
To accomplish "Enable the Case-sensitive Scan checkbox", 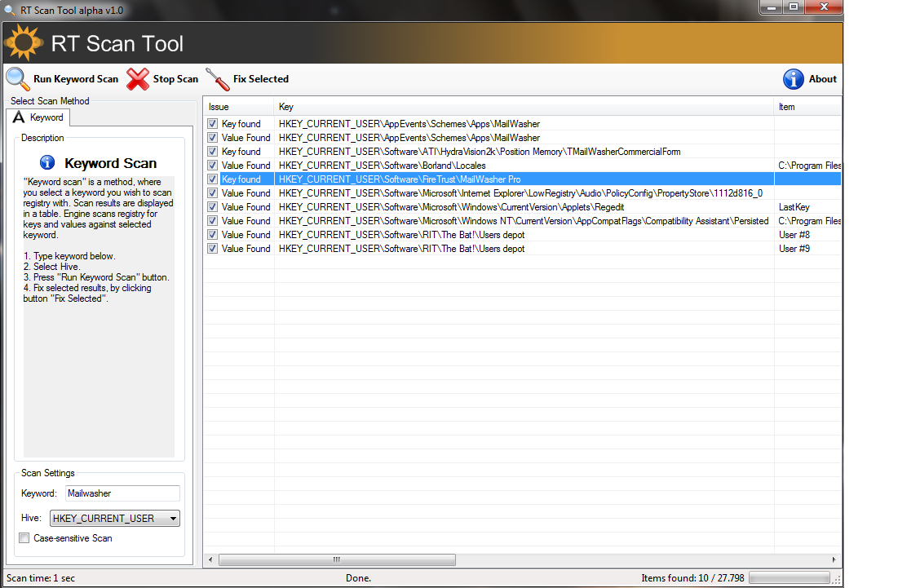I will [x=24, y=537].
